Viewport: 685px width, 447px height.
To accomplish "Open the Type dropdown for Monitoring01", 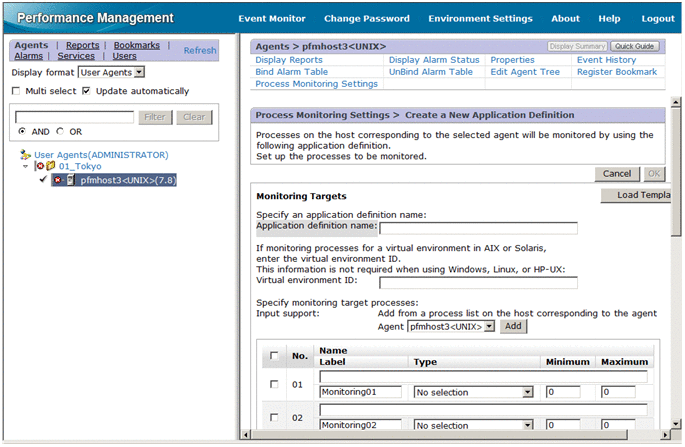I will click(526, 393).
